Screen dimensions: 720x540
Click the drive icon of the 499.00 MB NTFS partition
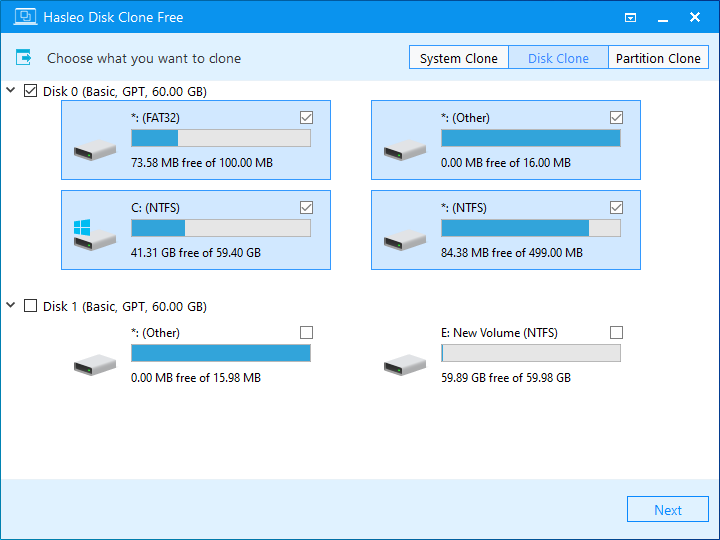pyautogui.click(x=405, y=240)
